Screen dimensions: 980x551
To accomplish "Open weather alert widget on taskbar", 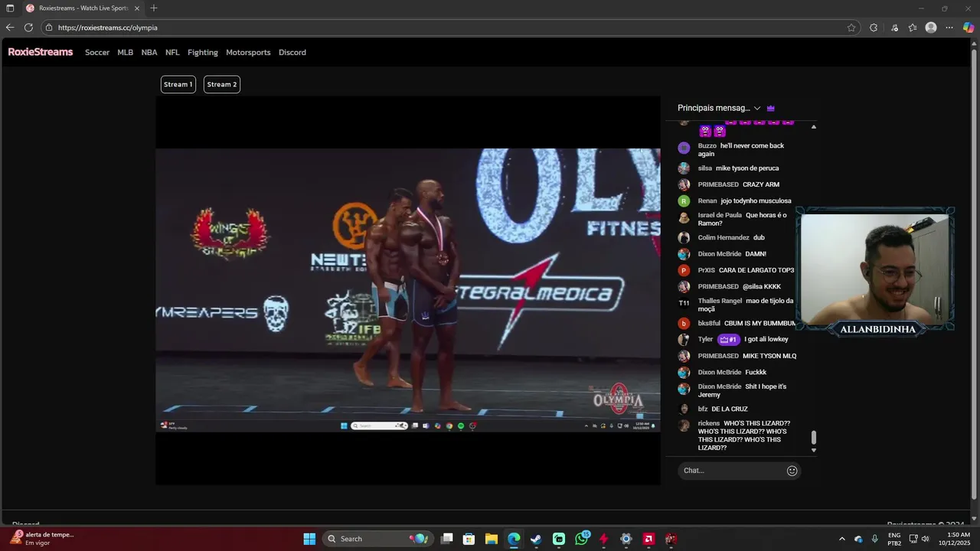I will pyautogui.click(x=42, y=539).
